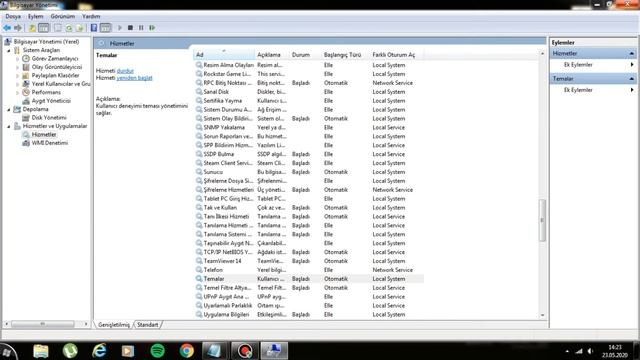The width and height of the screenshot is (640, 360).
Task: Click the Up one level folder icon
Action: (32, 28)
